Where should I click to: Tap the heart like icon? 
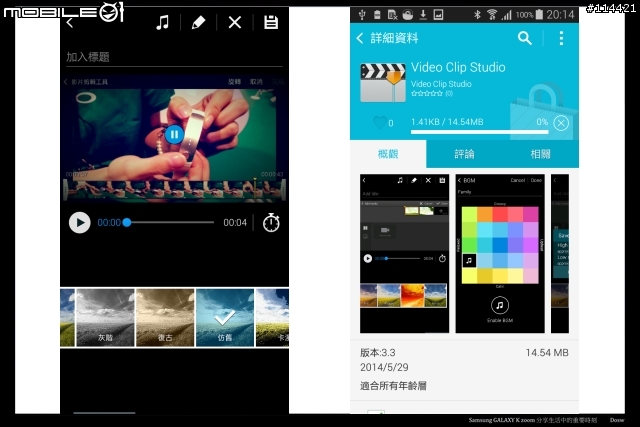pos(380,122)
